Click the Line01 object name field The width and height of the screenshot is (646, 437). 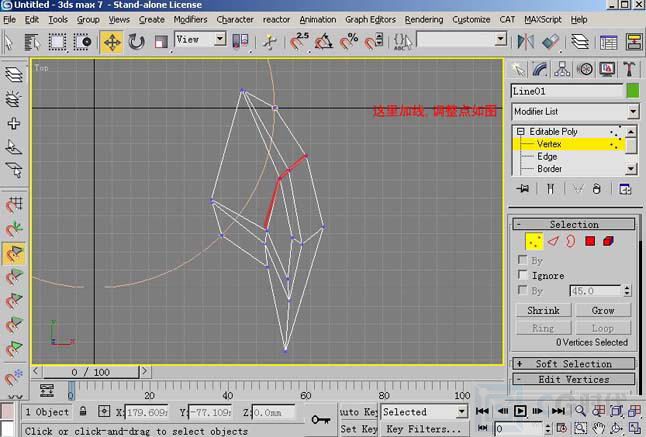click(x=567, y=91)
